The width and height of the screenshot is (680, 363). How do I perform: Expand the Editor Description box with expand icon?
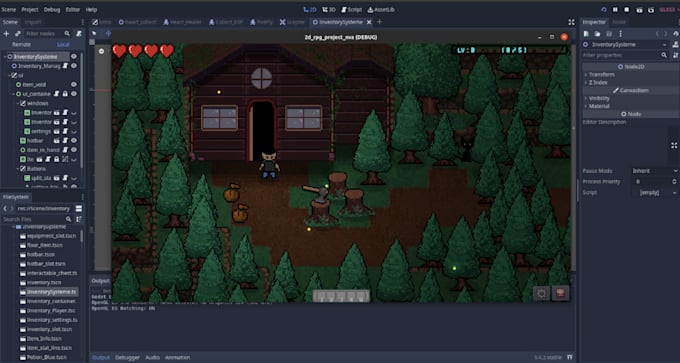click(674, 145)
